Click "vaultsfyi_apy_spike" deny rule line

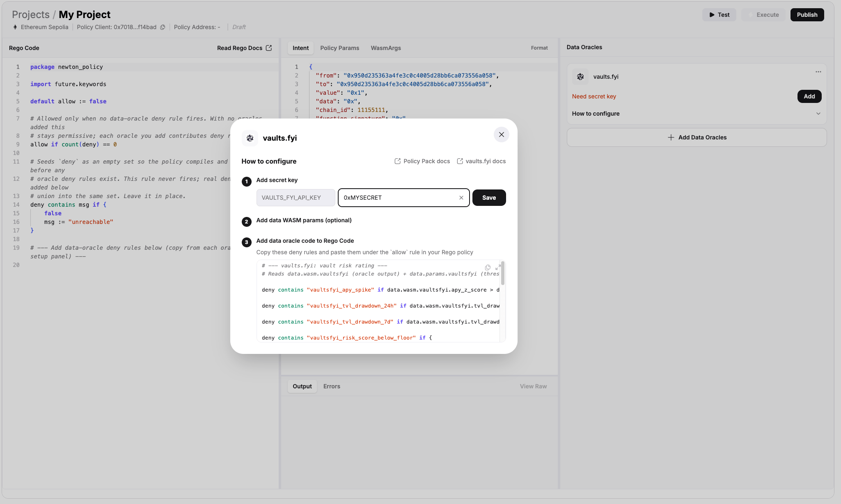click(x=380, y=290)
